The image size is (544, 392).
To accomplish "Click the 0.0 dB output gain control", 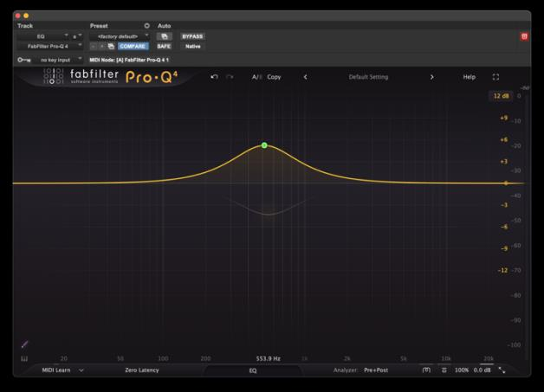I will click(x=482, y=370).
